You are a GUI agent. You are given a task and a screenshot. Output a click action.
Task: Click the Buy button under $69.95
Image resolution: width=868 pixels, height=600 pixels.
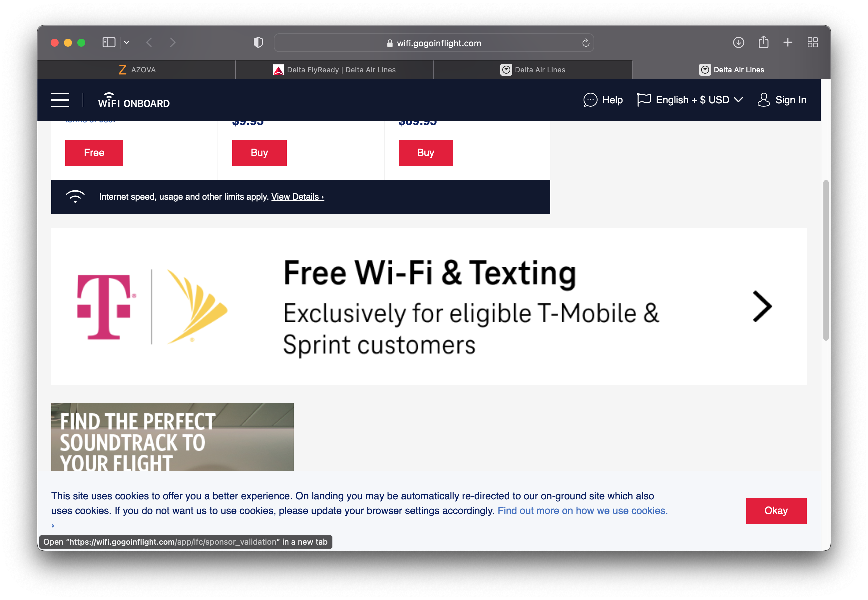[426, 153]
